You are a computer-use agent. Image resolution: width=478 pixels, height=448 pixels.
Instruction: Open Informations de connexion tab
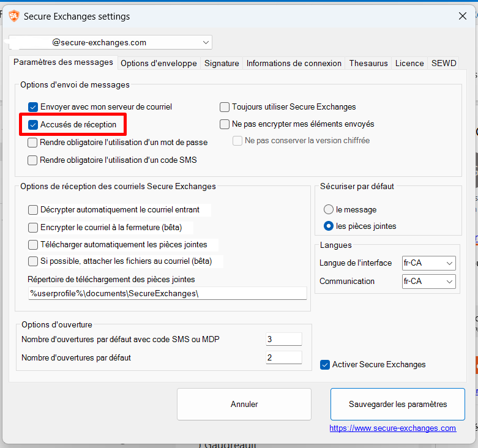pyautogui.click(x=294, y=63)
